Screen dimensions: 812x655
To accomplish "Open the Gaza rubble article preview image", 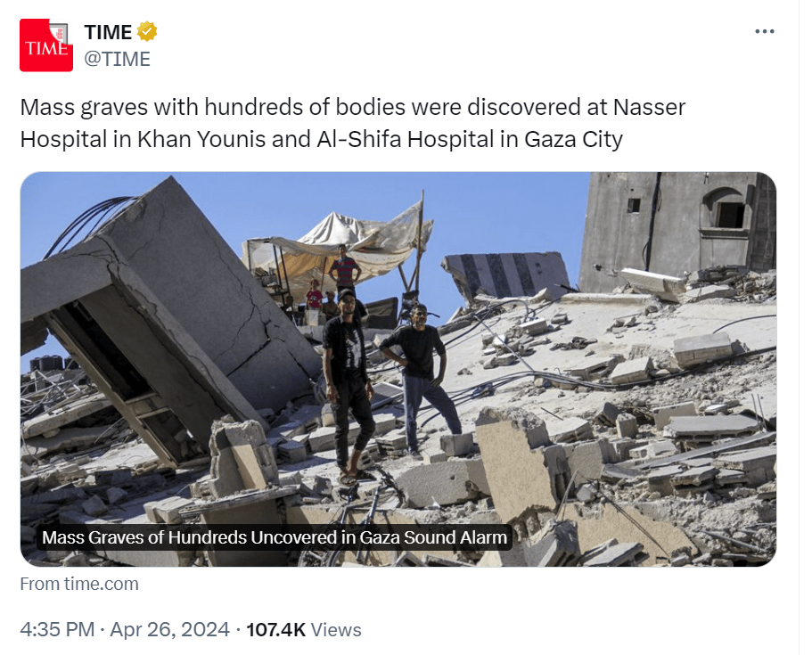I will point(398,369).
